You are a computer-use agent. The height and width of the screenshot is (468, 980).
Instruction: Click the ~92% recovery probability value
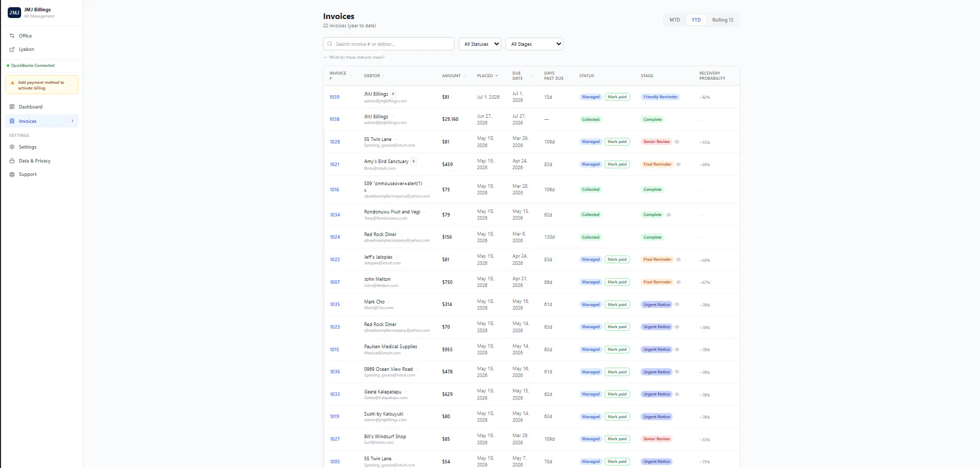(704, 98)
